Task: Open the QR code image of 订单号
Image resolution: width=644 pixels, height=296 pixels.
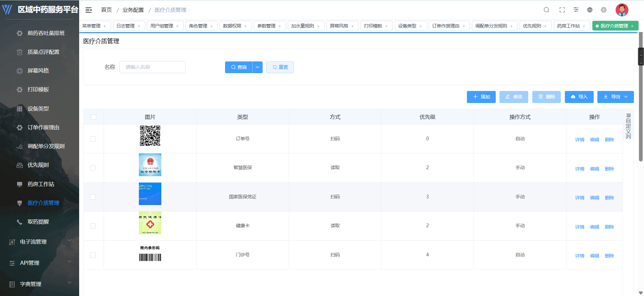Action: (150, 136)
